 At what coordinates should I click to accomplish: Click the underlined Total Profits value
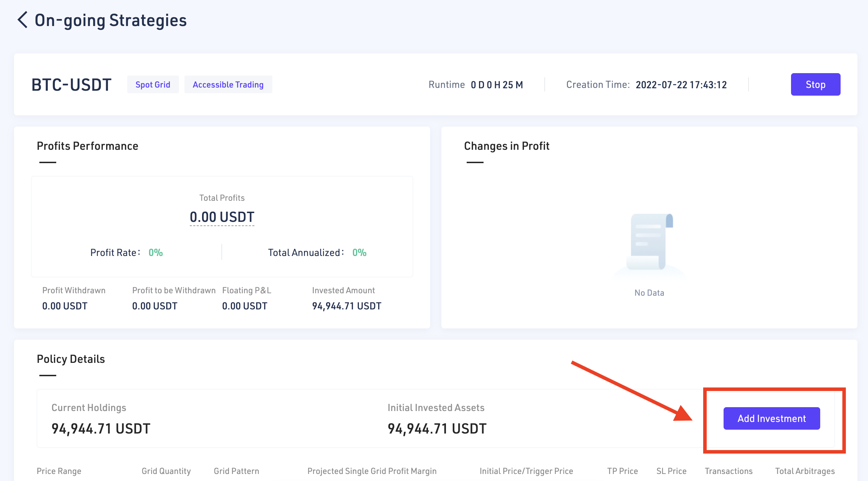(x=222, y=217)
